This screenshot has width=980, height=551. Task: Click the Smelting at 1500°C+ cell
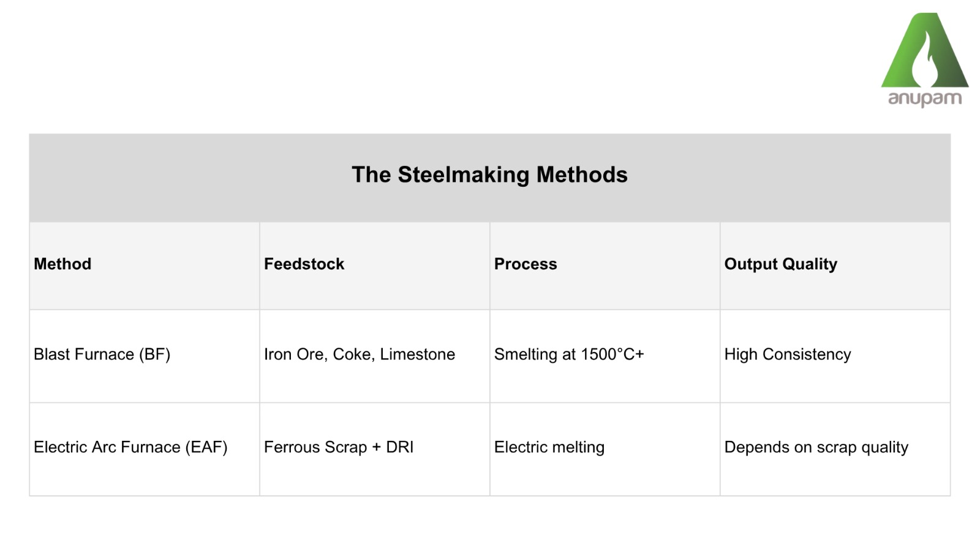click(569, 354)
